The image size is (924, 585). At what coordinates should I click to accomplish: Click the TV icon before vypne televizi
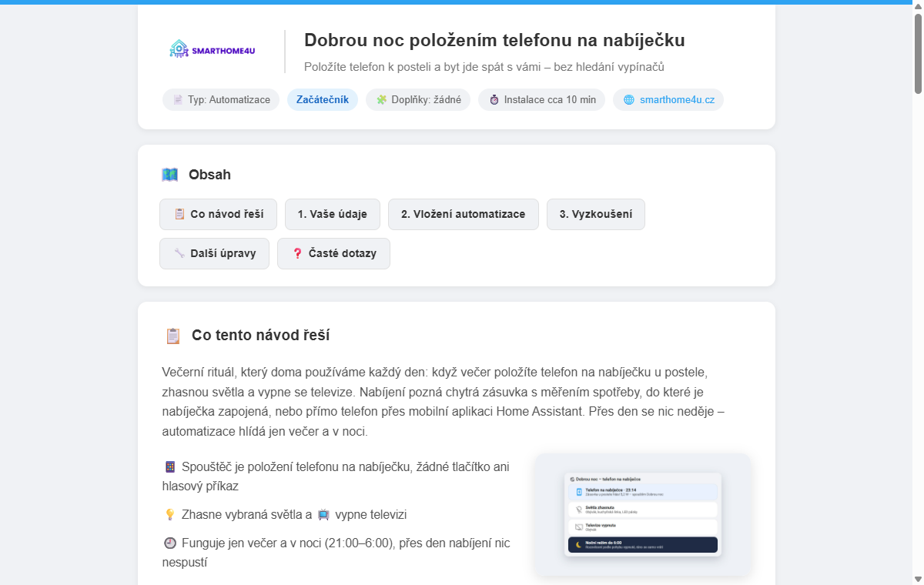(x=323, y=514)
